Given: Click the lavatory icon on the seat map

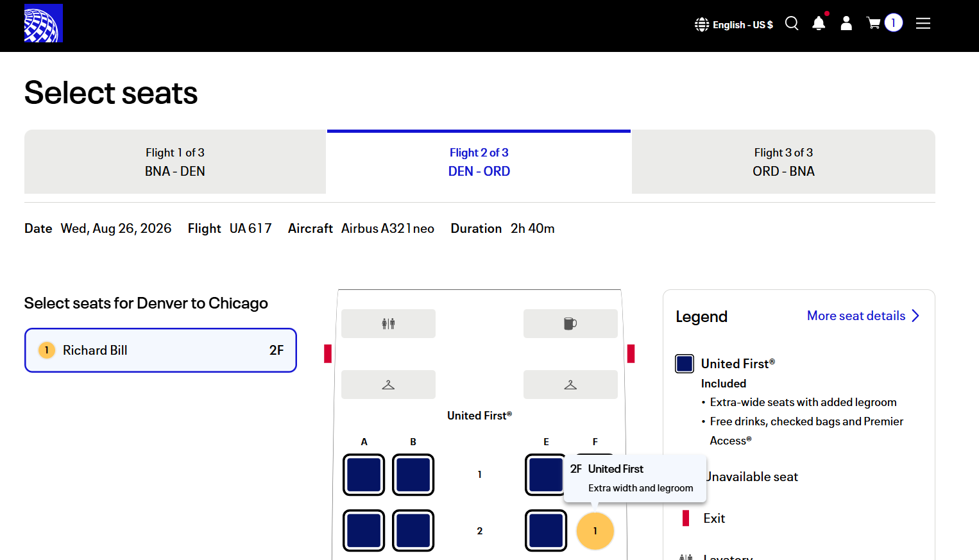Looking at the screenshot, I should [388, 323].
